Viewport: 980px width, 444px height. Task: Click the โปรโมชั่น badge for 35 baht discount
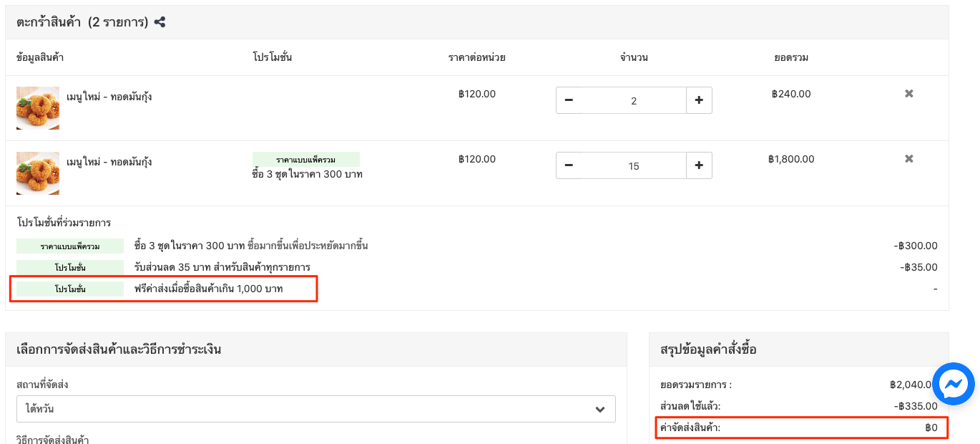(70, 267)
